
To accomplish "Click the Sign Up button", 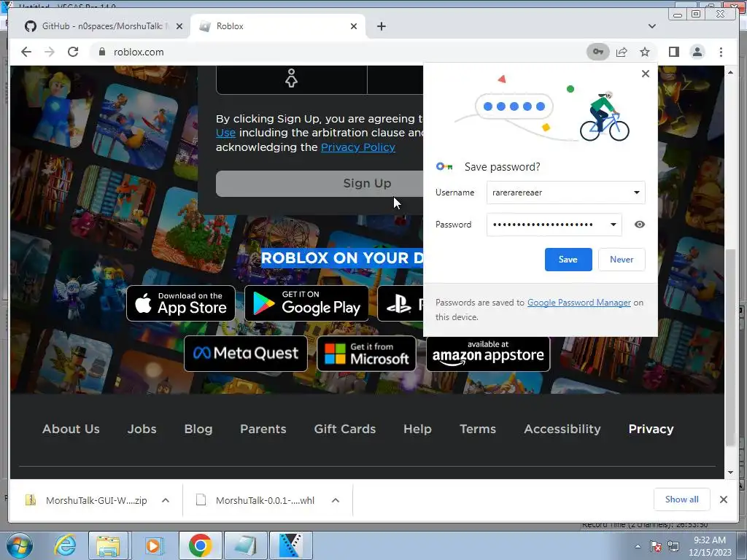I will pyautogui.click(x=320, y=183).
